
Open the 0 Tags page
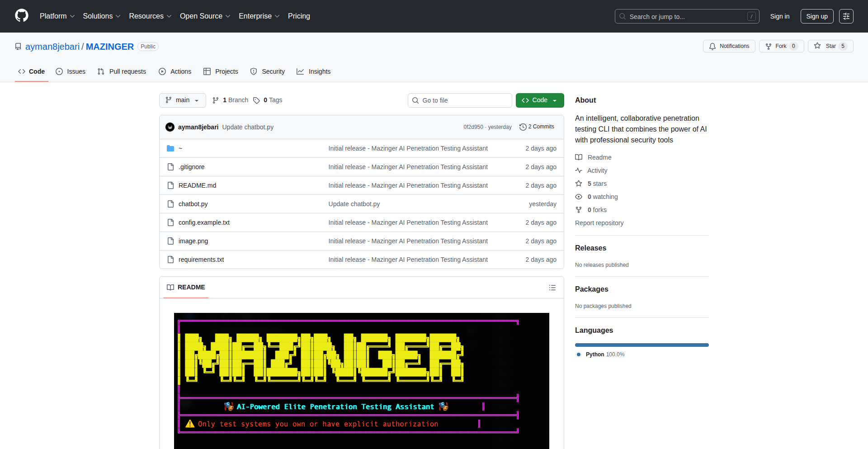(x=268, y=100)
